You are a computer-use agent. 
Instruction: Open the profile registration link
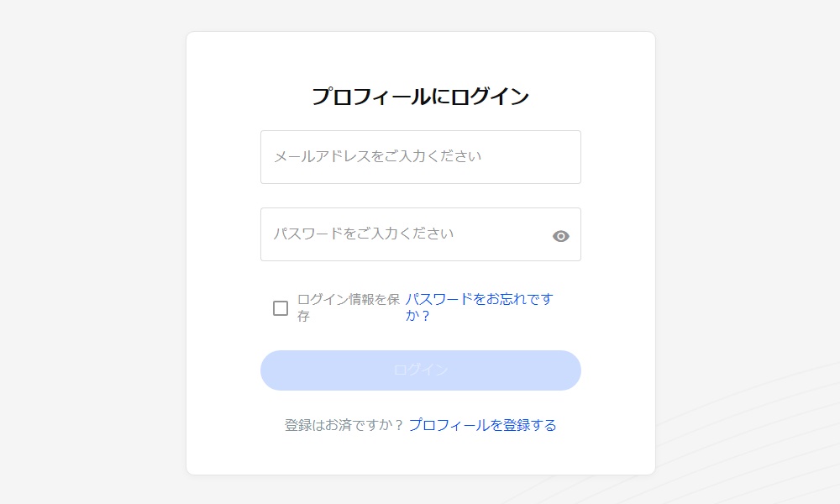pos(483,425)
